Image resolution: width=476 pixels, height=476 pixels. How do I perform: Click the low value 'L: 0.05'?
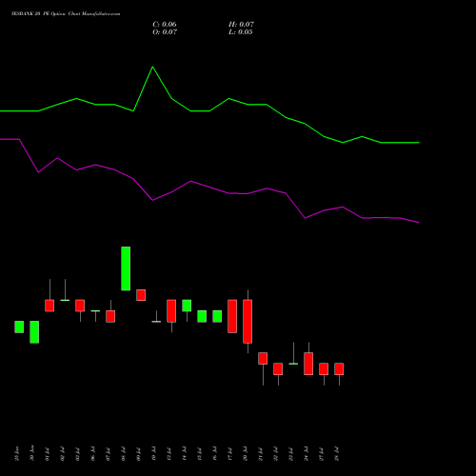pos(241,32)
